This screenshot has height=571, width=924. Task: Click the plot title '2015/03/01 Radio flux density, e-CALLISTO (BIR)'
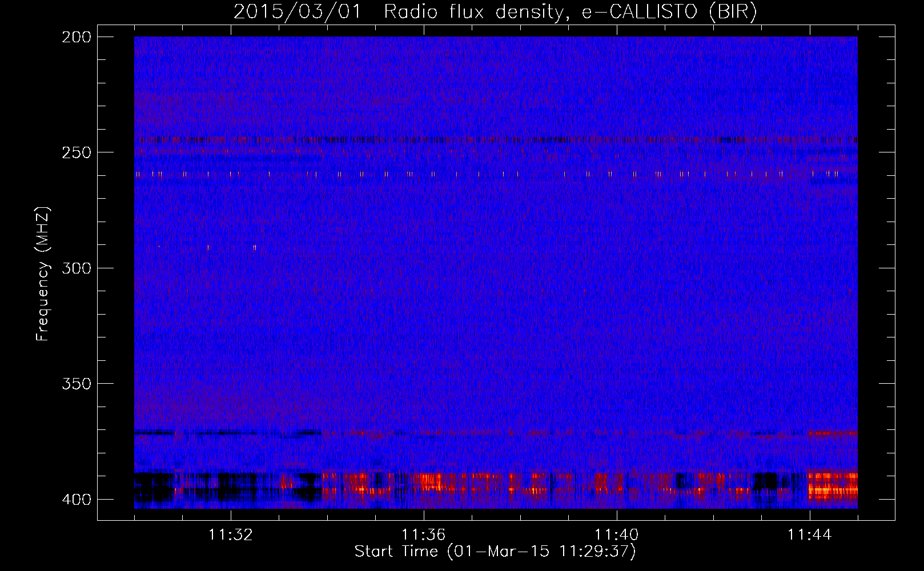coord(495,12)
